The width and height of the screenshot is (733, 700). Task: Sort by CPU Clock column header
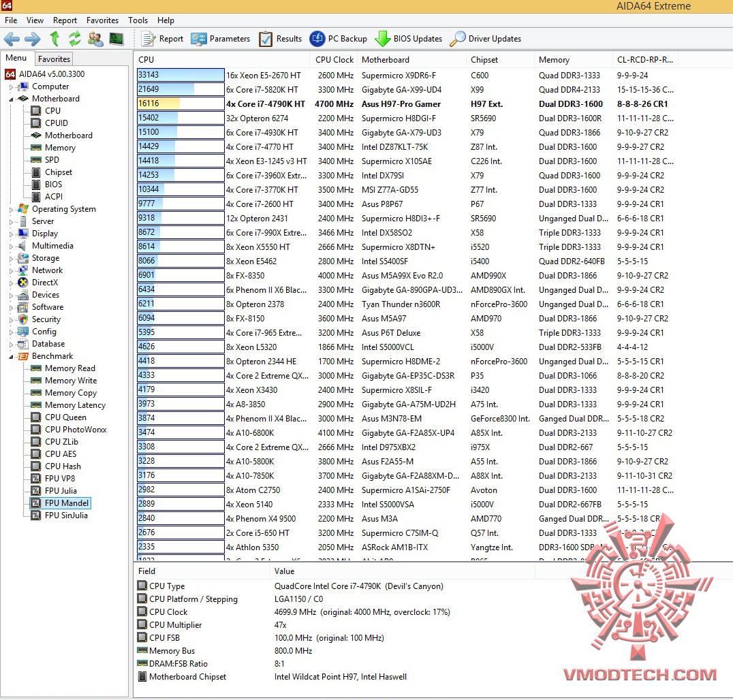pyautogui.click(x=334, y=60)
